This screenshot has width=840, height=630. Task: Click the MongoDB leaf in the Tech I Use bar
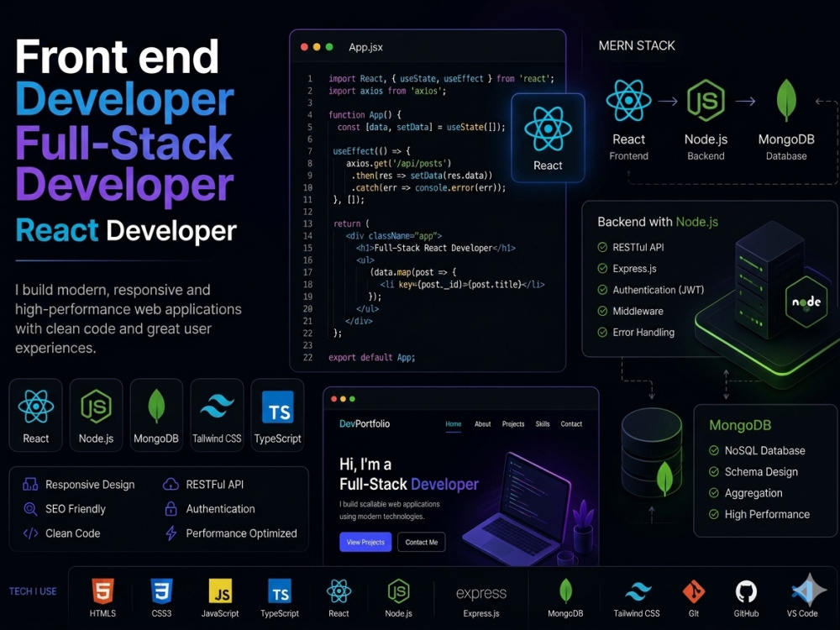tap(565, 591)
